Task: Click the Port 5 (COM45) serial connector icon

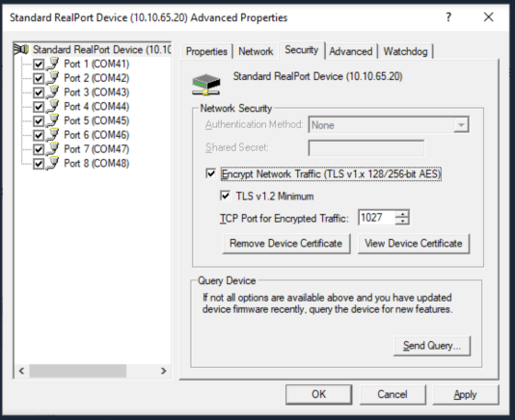Action: [52, 120]
